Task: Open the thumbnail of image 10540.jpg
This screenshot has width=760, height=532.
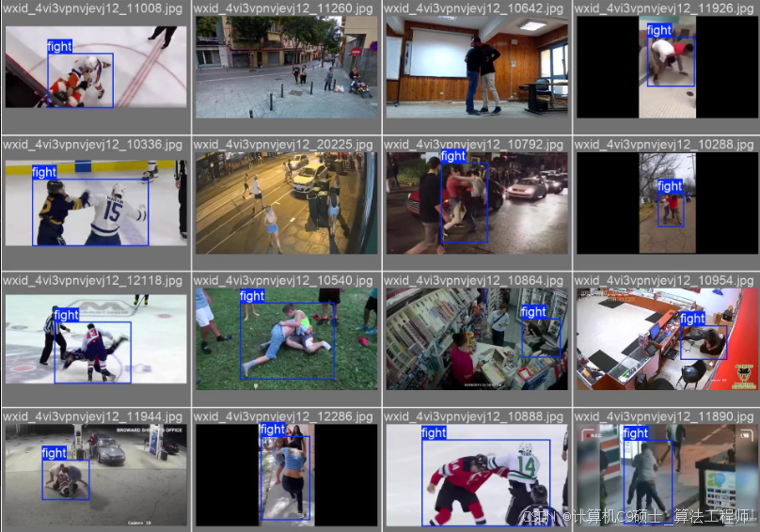Action: (x=287, y=339)
